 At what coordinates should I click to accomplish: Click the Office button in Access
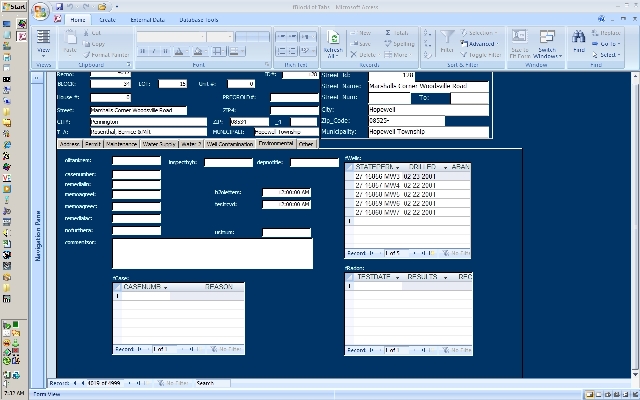click(41, 13)
